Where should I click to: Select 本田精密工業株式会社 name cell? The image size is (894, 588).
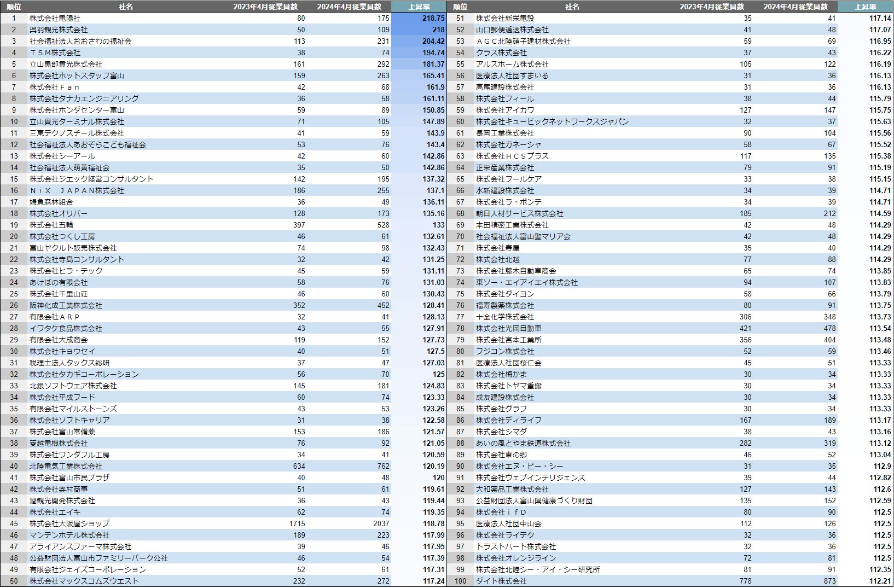(x=512, y=225)
